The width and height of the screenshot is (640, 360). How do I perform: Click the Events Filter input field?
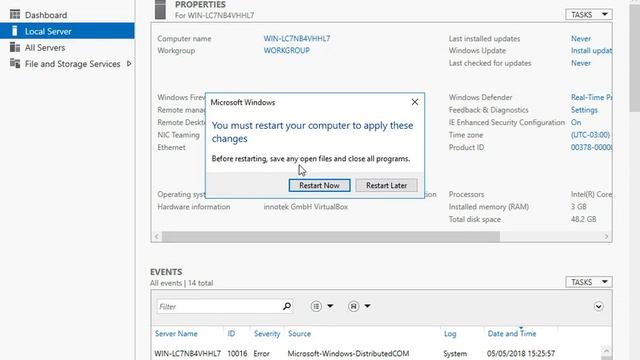pos(219,307)
